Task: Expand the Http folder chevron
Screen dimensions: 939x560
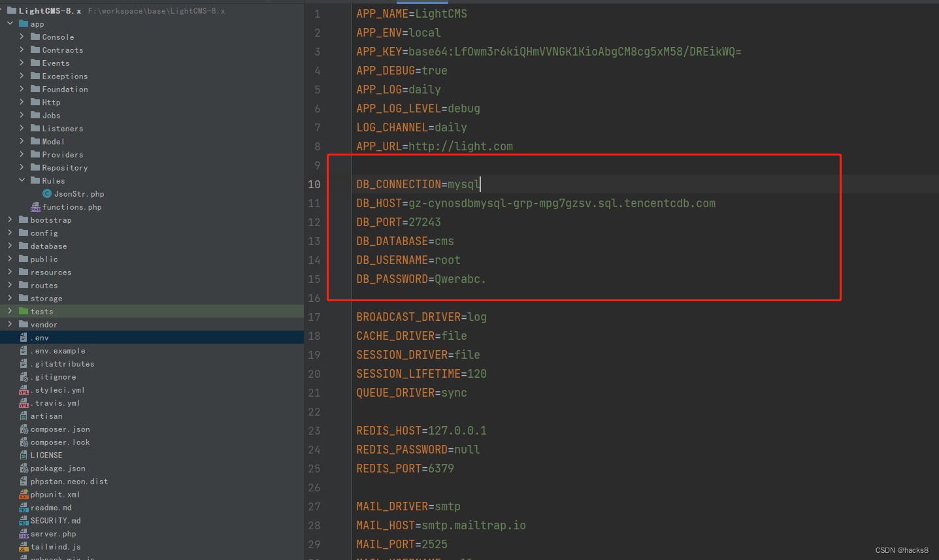Action: pos(22,102)
